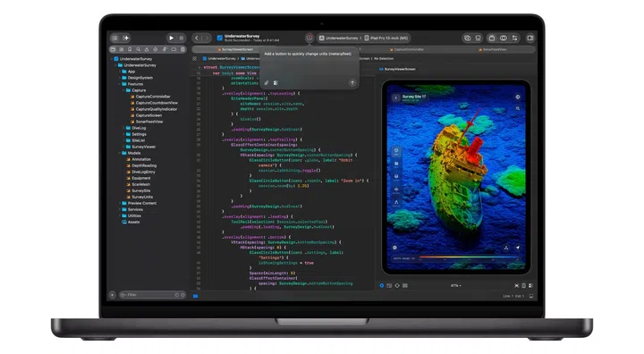Click UnderwaterSurvey in the jump bar
Viewport: 644px width, 354px height.
219,59
